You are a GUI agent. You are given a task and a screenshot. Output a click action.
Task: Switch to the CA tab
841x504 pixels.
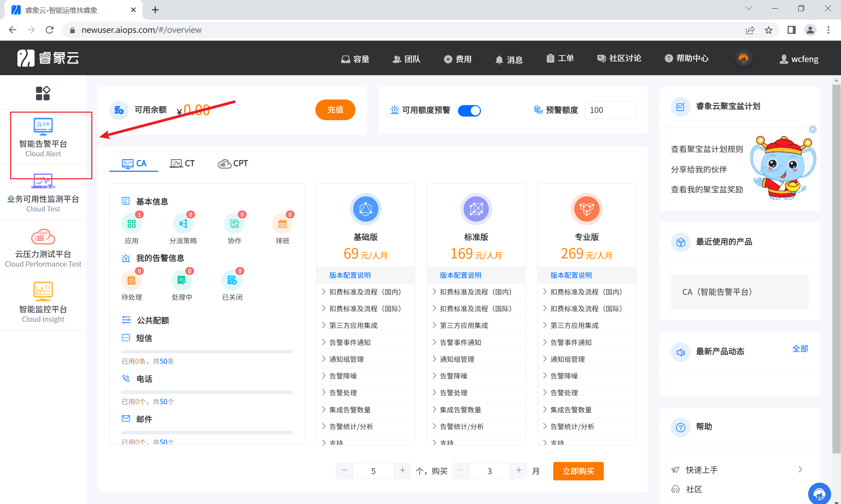[134, 164]
